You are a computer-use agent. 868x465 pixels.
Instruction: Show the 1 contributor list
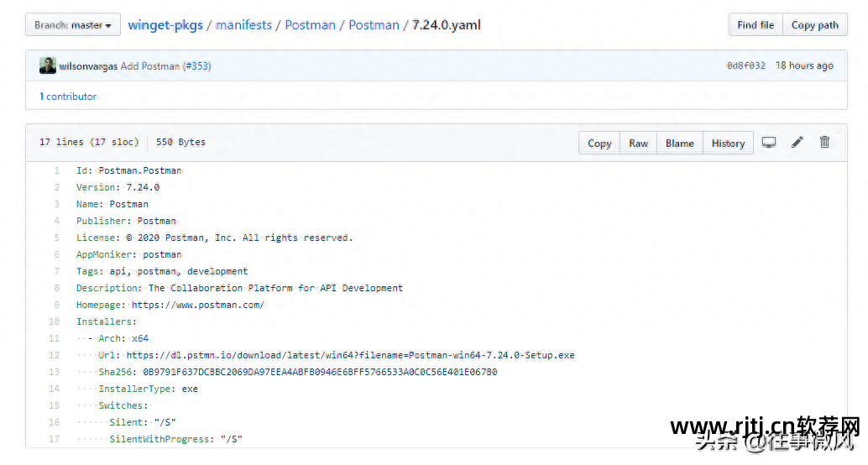[68, 97]
